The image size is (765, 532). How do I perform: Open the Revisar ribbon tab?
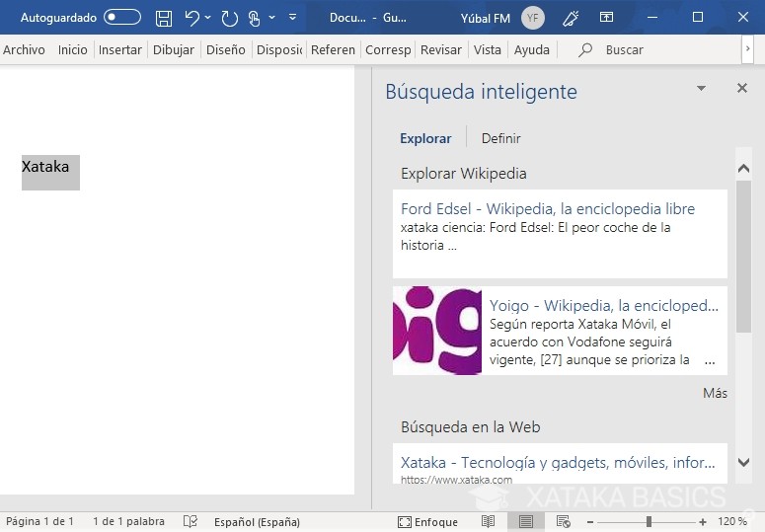click(440, 50)
